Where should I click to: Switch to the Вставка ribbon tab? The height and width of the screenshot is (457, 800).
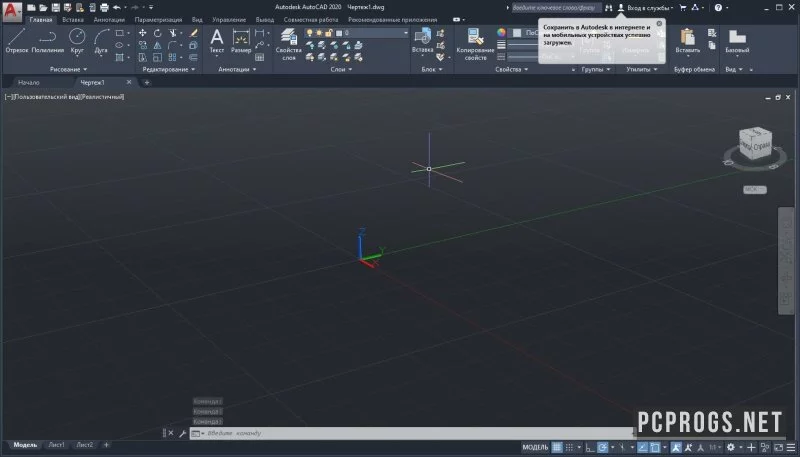point(72,20)
